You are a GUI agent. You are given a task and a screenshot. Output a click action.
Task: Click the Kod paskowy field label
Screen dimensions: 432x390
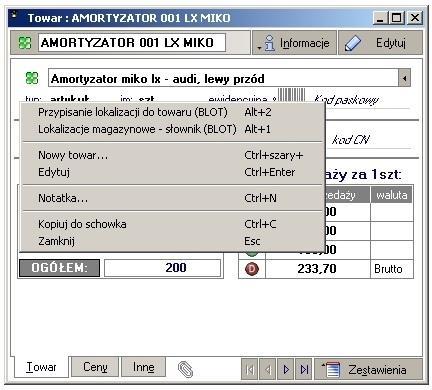pos(346,100)
